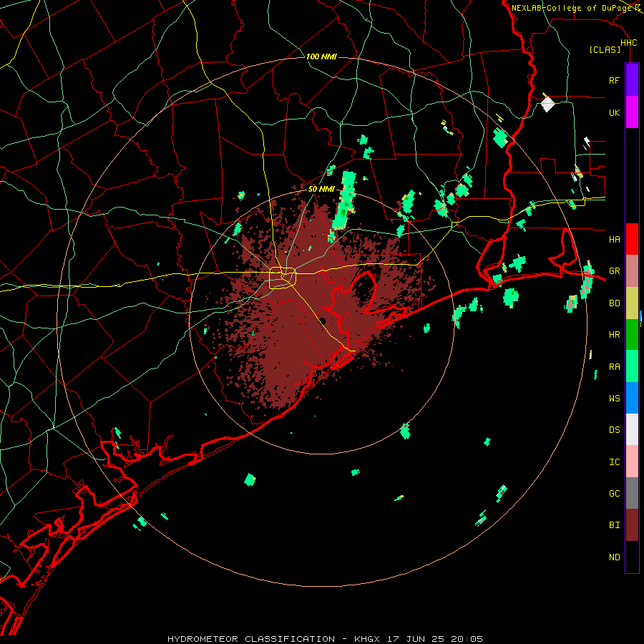The height and width of the screenshot is (644, 644).
Task: Click the "BD" legend label
Action: pyautogui.click(x=614, y=303)
